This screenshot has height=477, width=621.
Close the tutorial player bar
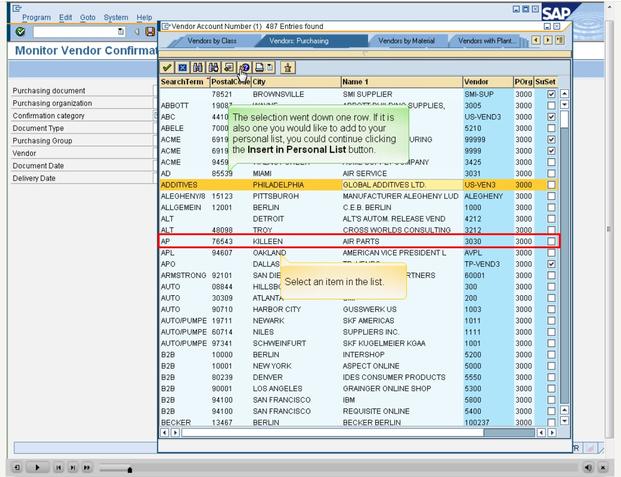(603, 467)
